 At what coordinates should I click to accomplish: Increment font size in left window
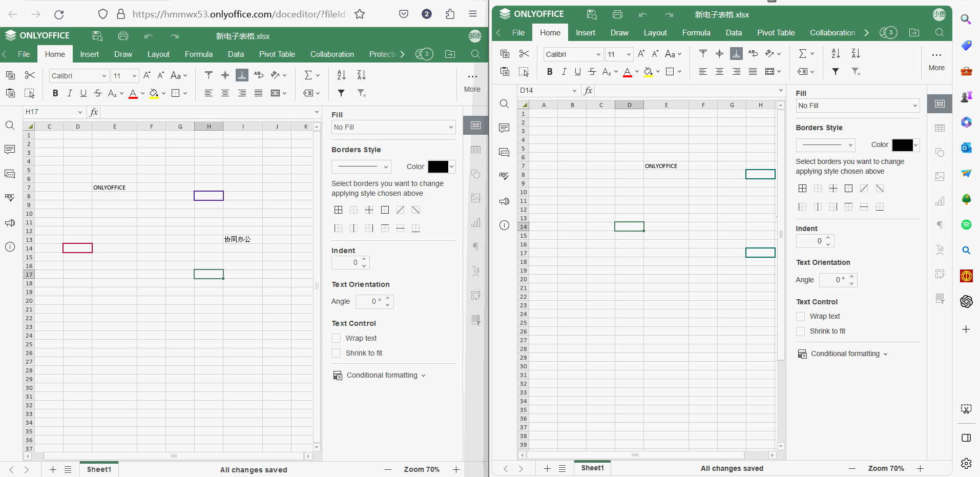click(147, 75)
